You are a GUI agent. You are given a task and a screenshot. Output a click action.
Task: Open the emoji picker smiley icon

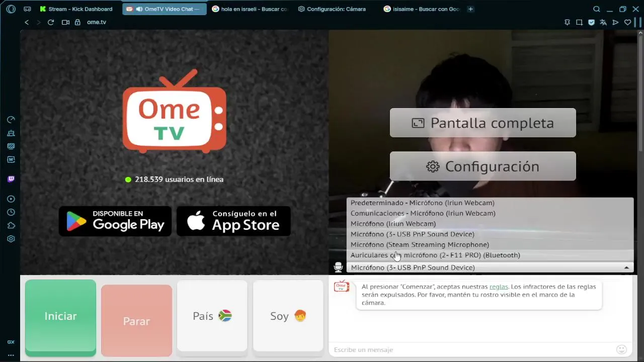pyautogui.click(x=621, y=349)
